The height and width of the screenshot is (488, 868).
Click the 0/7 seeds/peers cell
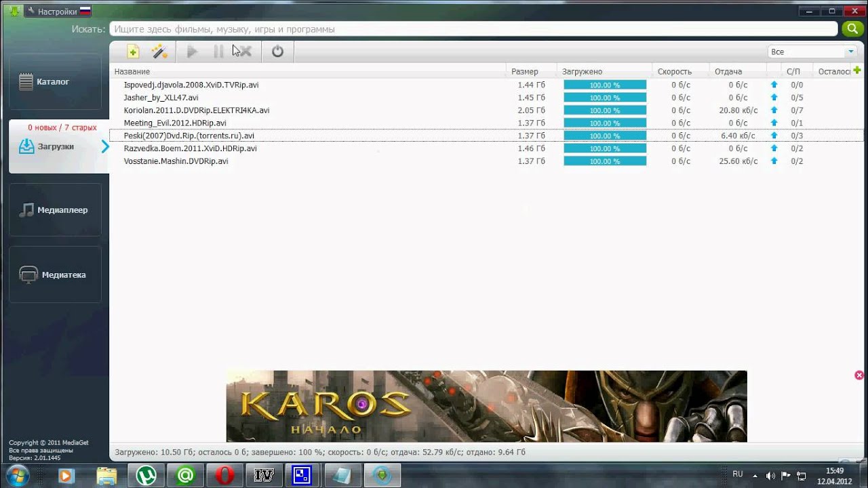pos(797,110)
